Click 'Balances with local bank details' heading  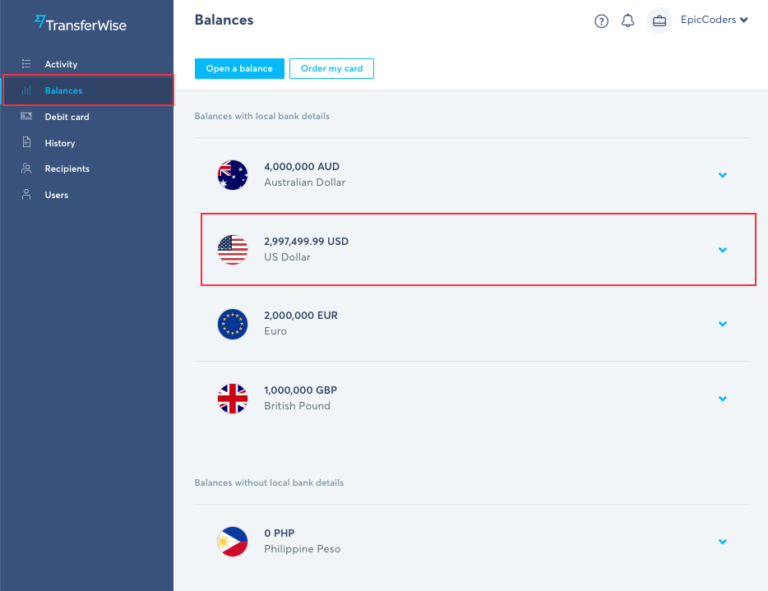point(262,116)
